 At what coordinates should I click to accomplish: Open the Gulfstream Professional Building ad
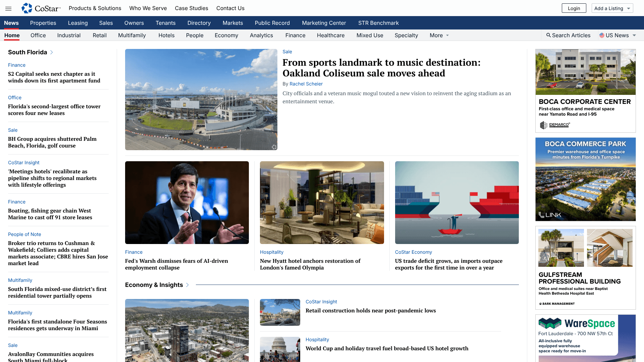(x=585, y=268)
